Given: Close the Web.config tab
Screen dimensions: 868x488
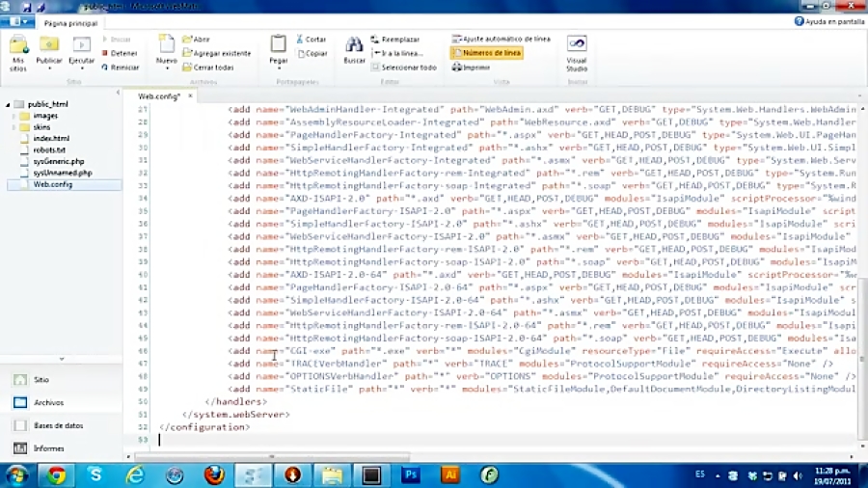Looking at the screenshot, I should (190, 95).
